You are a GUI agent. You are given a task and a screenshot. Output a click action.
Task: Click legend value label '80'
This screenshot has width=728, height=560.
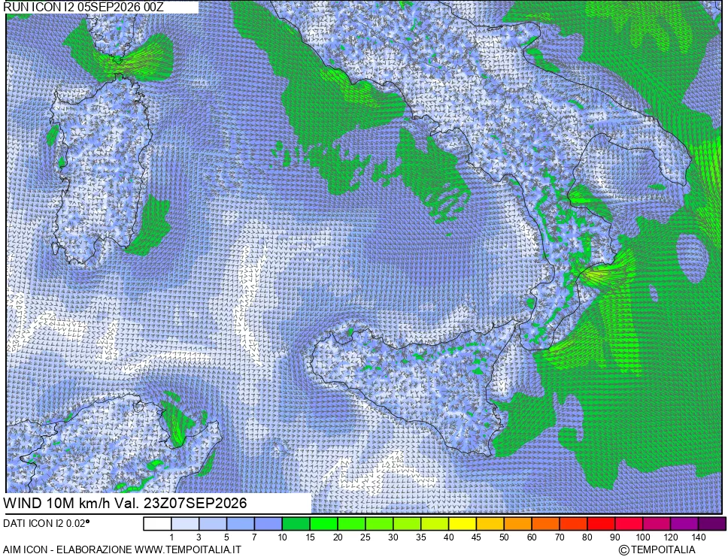coord(587,537)
